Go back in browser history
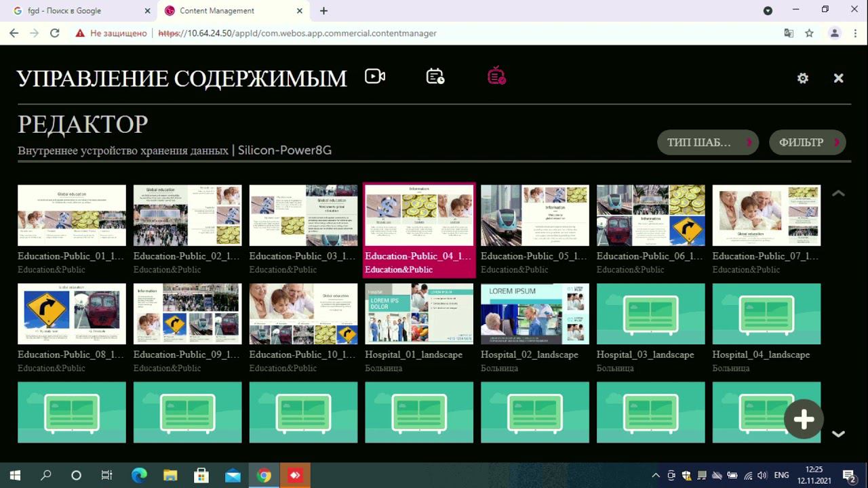Viewport: 868px width, 488px height. [14, 33]
